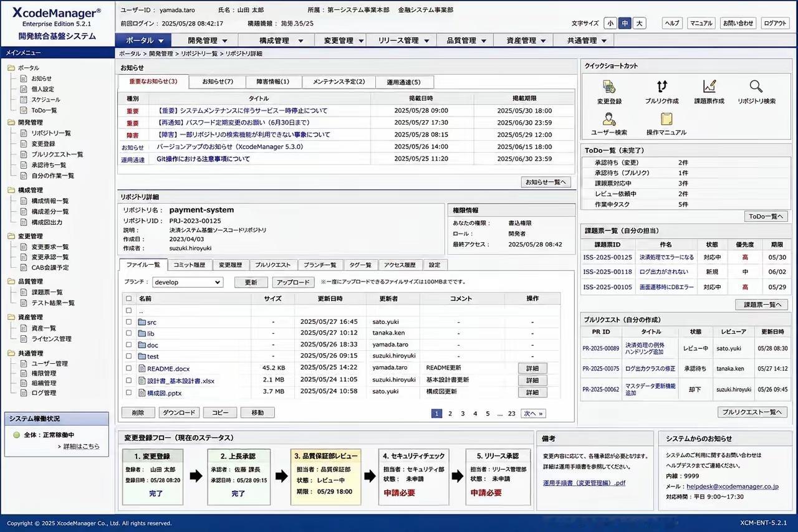Image resolution: width=798 pixels, height=532 pixels.
Task: Click the ライセンス管理 page icon in sidebar
Action: (x=24, y=339)
